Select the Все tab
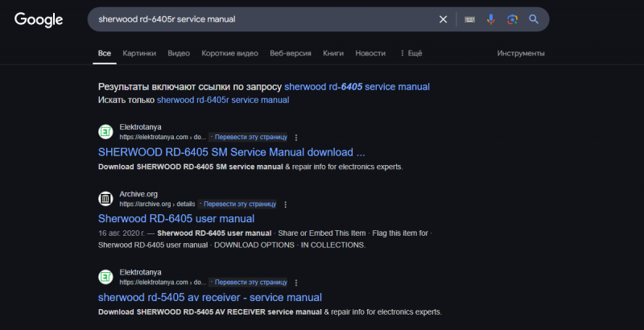The image size is (644, 330). tap(105, 53)
